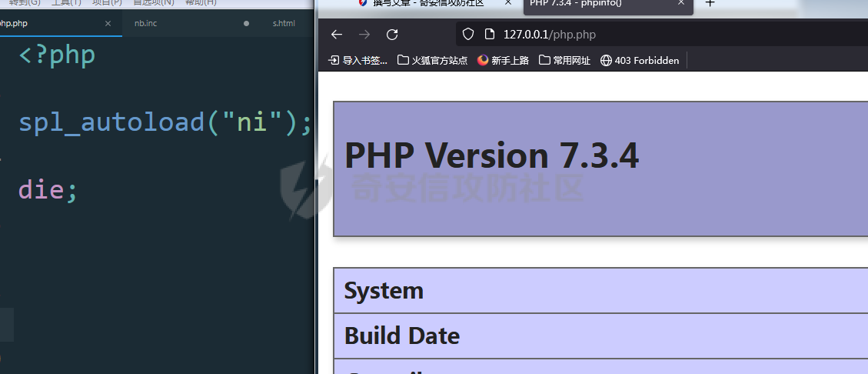Click the PHP Version 7.3.4 heading
Viewport: 868px width, 374px height.
(491, 155)
